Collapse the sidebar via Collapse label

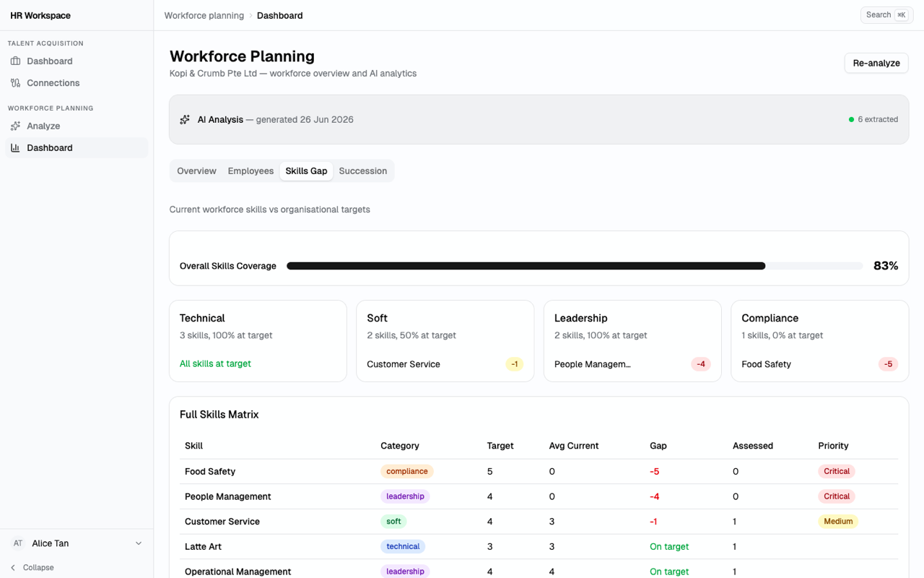click(x=38, y=568)
